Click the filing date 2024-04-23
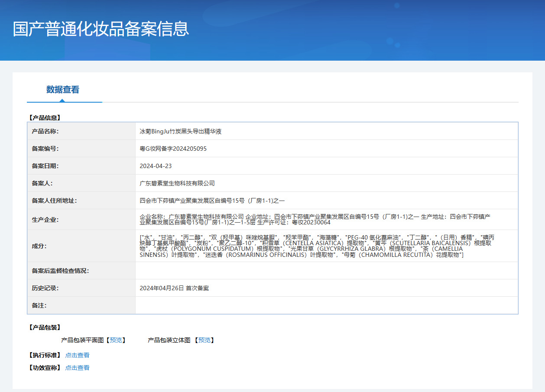545x392 pixels. (x=156, y=166)
